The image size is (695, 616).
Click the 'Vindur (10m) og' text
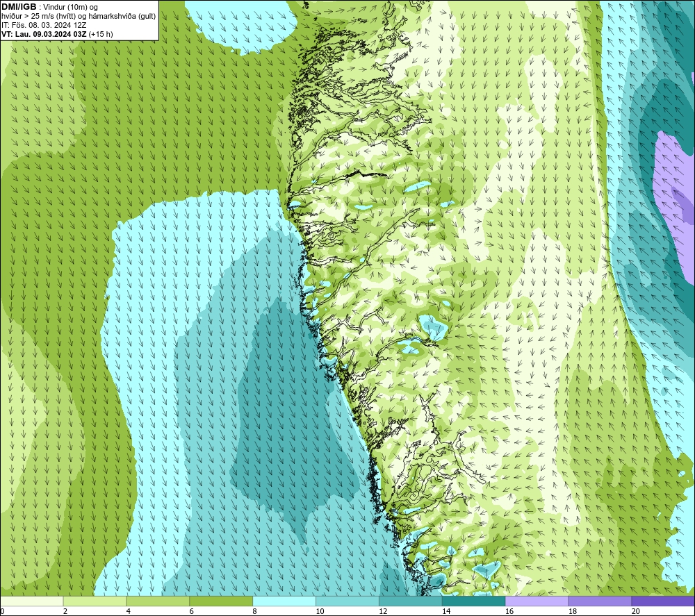(70, 7)
